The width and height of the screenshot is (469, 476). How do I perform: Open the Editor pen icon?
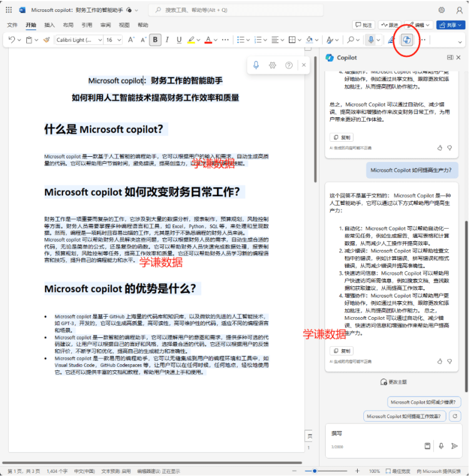tap(391, 40)
